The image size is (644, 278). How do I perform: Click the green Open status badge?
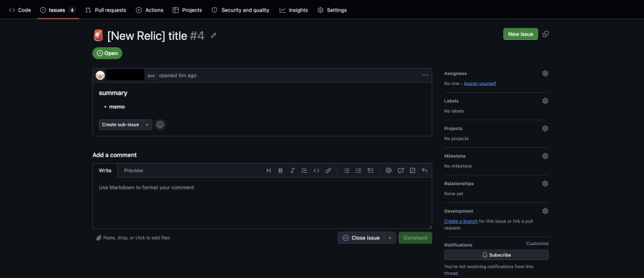[107, 54]
